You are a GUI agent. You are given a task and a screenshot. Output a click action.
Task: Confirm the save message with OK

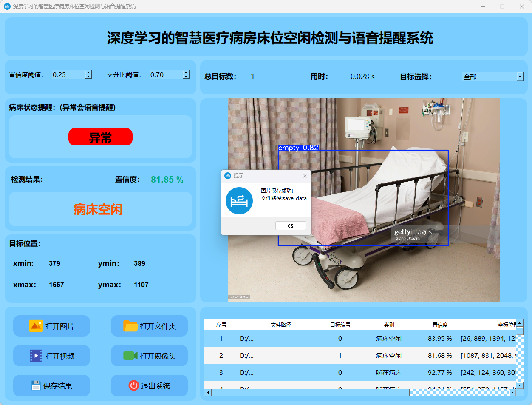click(291, 226)
